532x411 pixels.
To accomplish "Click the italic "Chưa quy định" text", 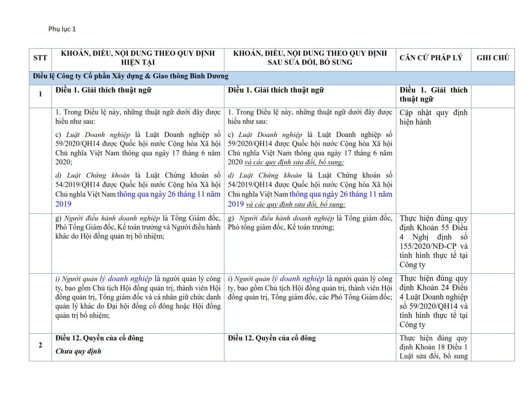I will click(x=78, y=351).
